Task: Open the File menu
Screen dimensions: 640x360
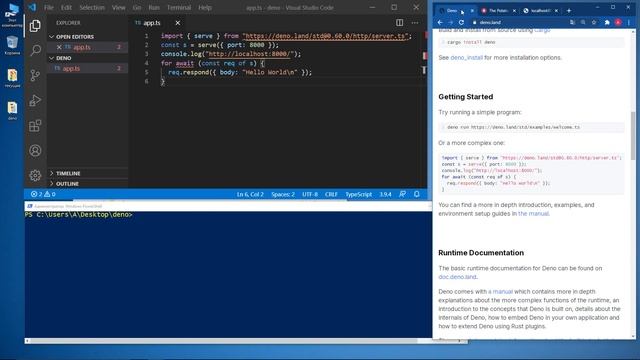Action: pos(49,7)
